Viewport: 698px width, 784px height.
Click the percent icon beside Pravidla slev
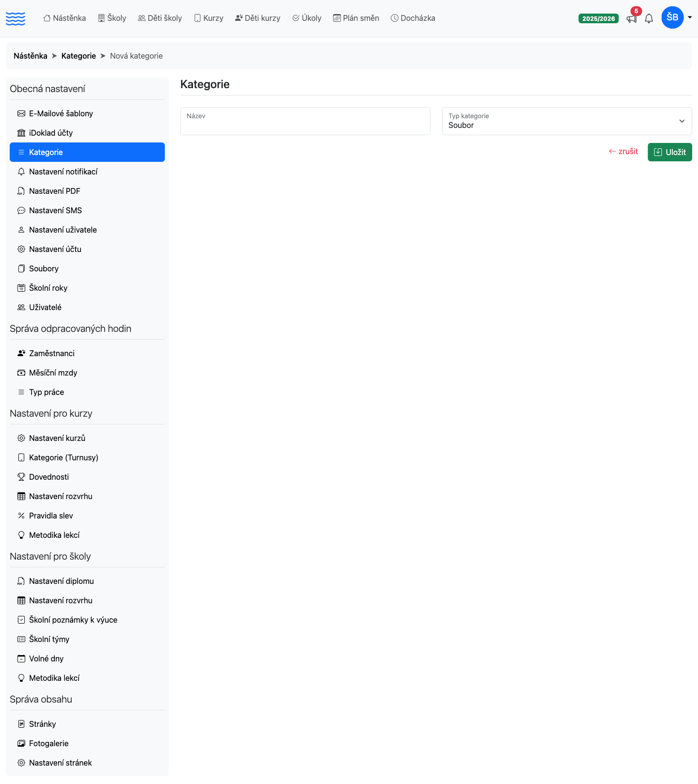click(21, 516)
